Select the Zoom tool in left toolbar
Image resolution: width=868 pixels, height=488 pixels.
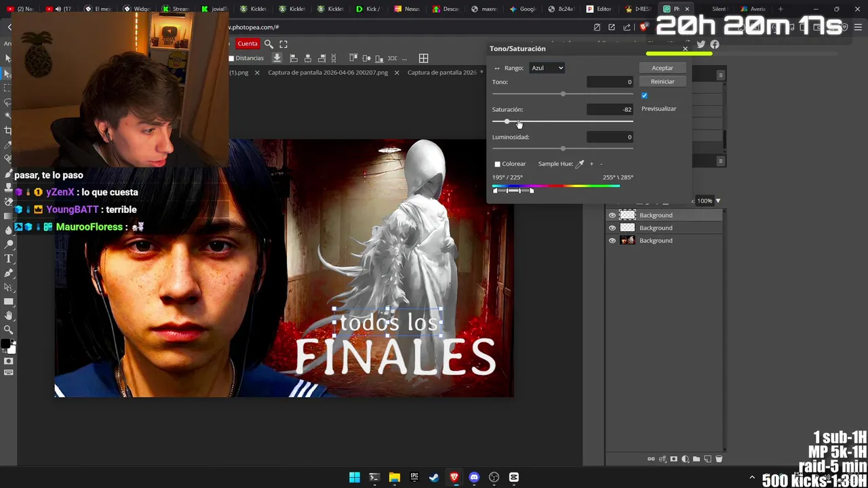[x=8, y=330]
